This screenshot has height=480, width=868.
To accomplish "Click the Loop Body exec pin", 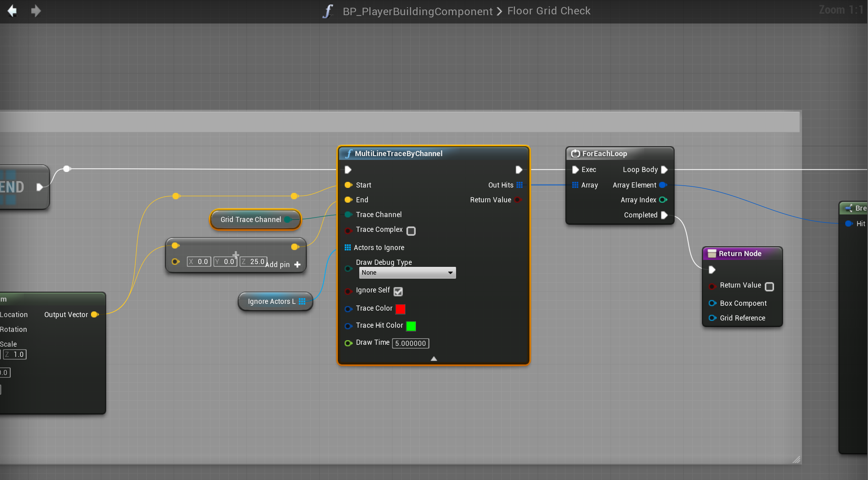I will coord(664,170).
